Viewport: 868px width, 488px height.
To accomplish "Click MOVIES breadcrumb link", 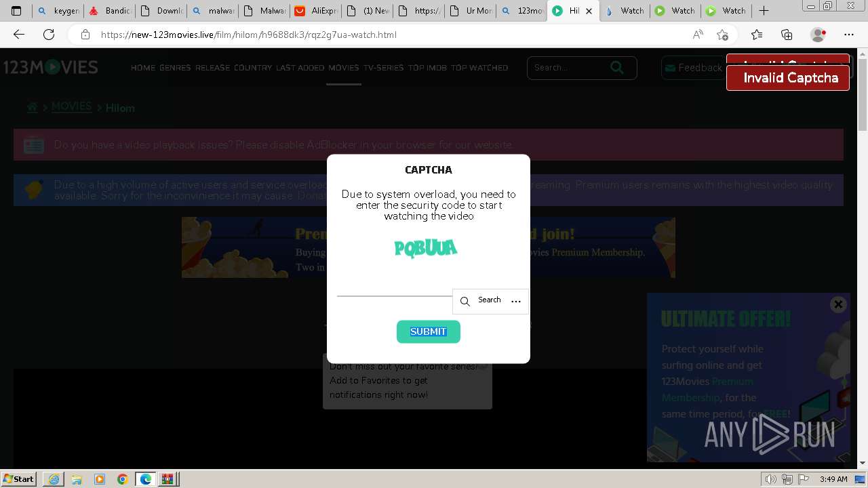I will coord(71,106).
